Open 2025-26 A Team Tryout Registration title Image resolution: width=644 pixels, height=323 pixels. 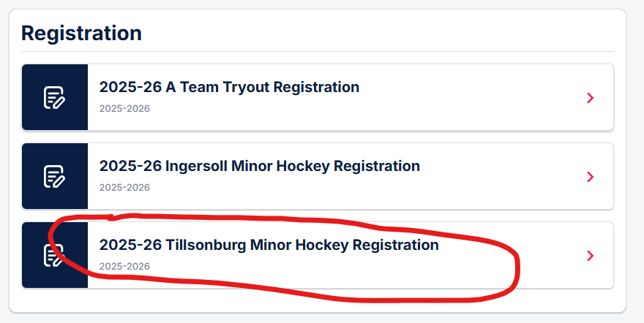coord(229,87)
